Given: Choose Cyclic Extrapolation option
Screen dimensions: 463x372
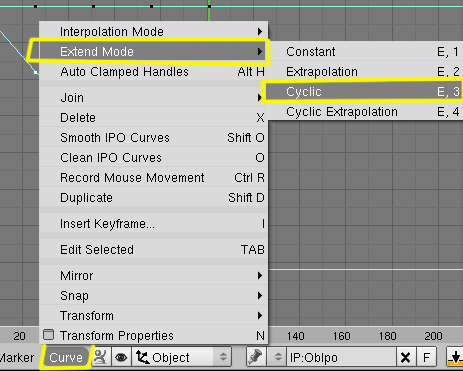Looking at the screenshot, I should [365, 112].
